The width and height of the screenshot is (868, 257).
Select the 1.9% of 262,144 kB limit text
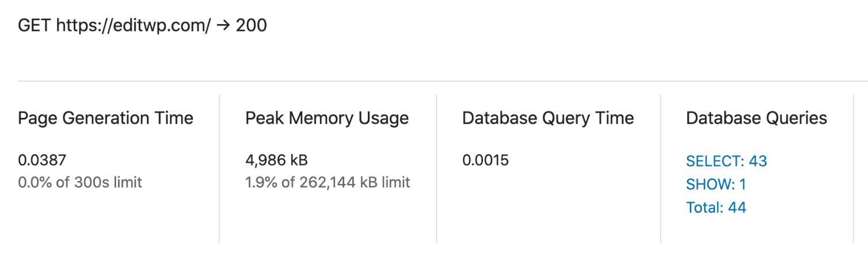coord(328,183)
